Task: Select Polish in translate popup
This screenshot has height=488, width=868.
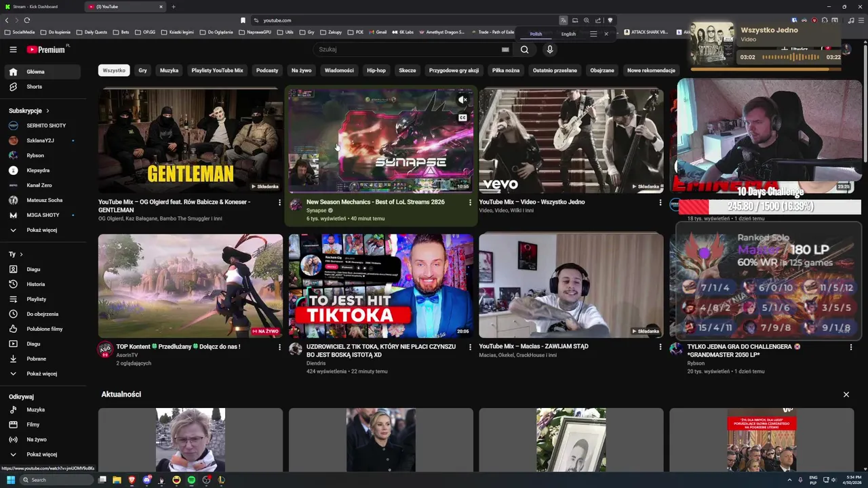Action: [x=536, y=34]
